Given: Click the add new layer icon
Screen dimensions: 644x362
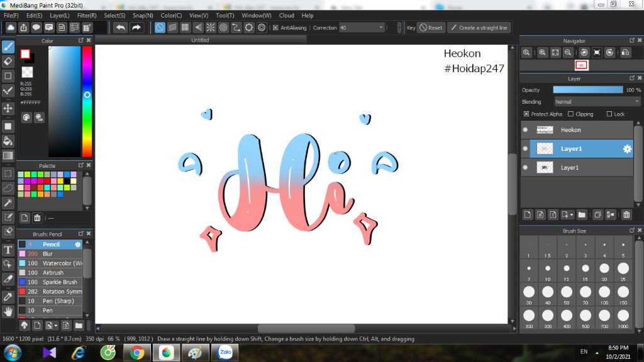Looking at the screenshot, I should coord(528,215).
